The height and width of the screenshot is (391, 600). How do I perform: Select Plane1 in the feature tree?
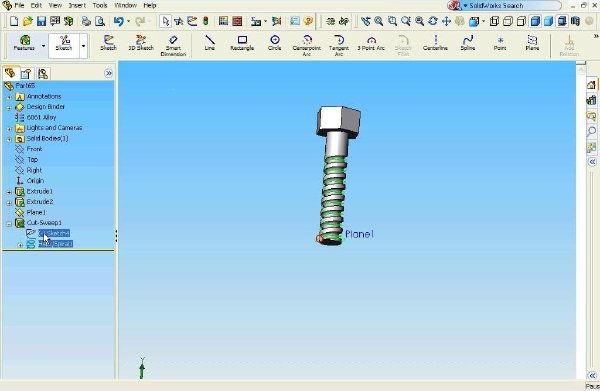[x=36, y=212]
